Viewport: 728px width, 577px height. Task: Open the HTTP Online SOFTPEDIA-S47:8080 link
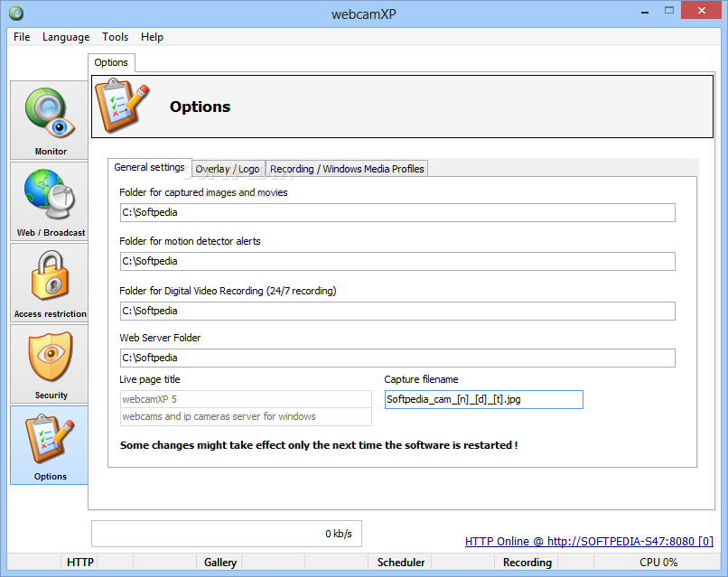(589, 541)
